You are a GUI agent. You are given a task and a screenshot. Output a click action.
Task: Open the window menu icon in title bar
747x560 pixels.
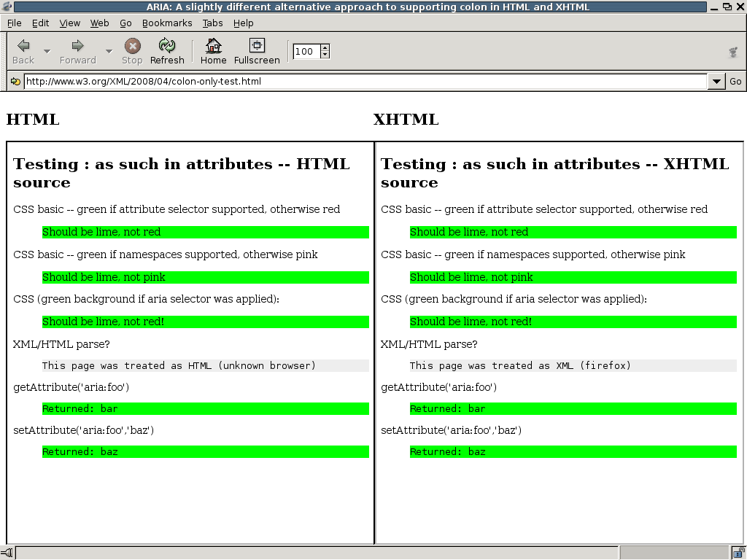pyautogui.click(x=7, y=7)
